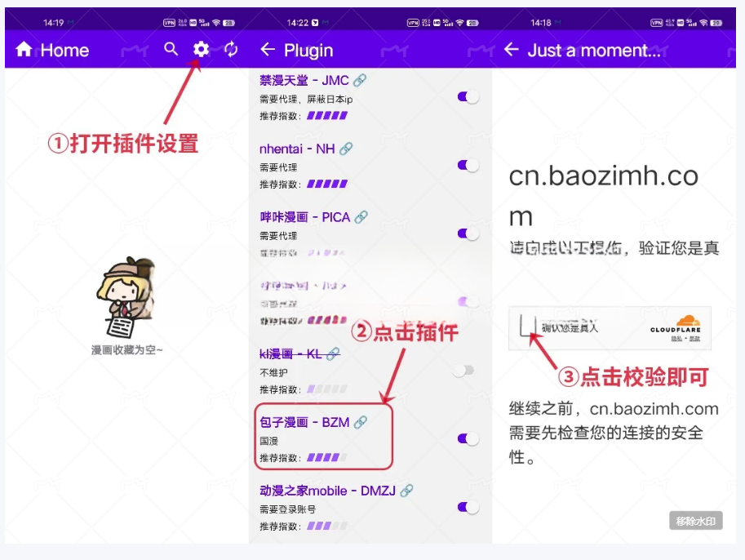Toggle the 禁漫天堂 - JMC plugin switch
Screen dimensions: 745x560
point(468,97)
